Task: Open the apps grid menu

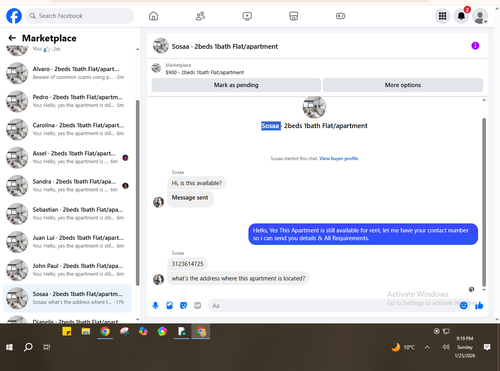Action: tap(442, 16)
